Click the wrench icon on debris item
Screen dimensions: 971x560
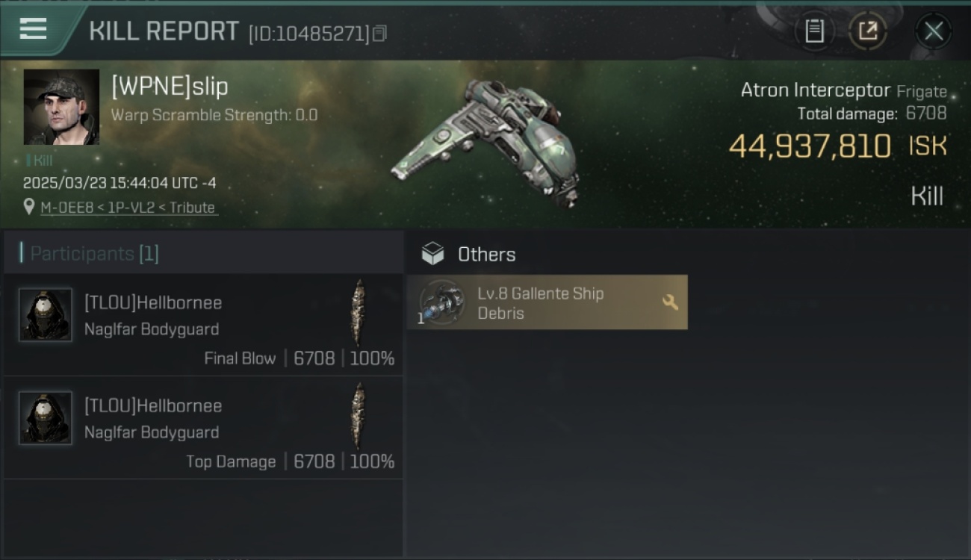(670, 302)
